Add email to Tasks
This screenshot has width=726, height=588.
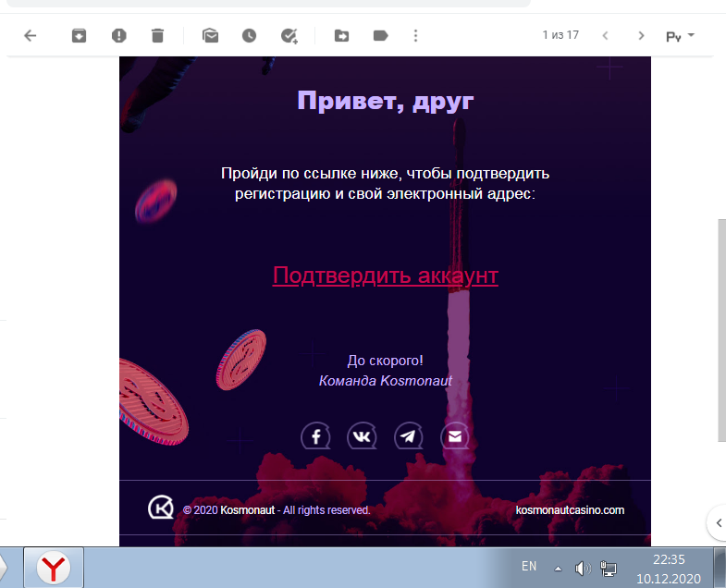click(289, 36)
